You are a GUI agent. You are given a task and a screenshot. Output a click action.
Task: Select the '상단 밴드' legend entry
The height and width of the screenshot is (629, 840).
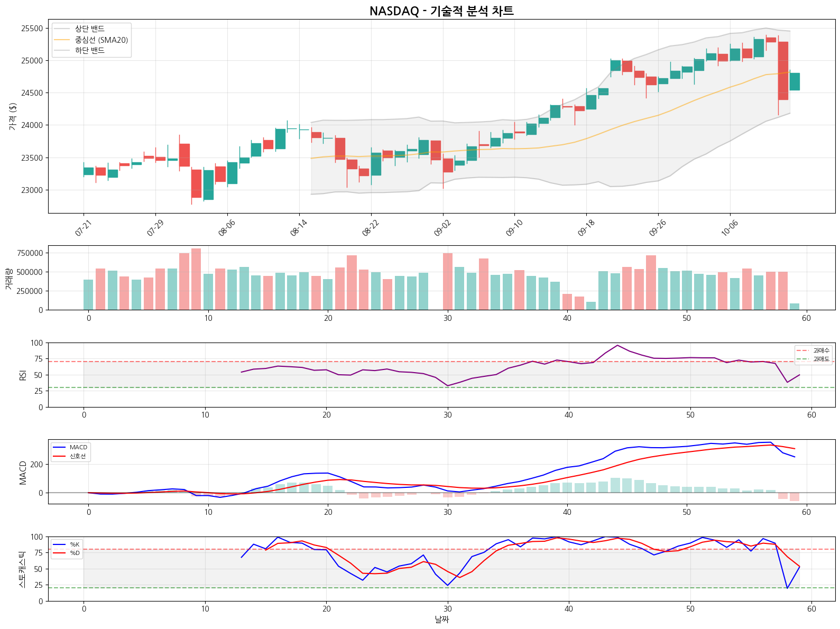point(89,29)
